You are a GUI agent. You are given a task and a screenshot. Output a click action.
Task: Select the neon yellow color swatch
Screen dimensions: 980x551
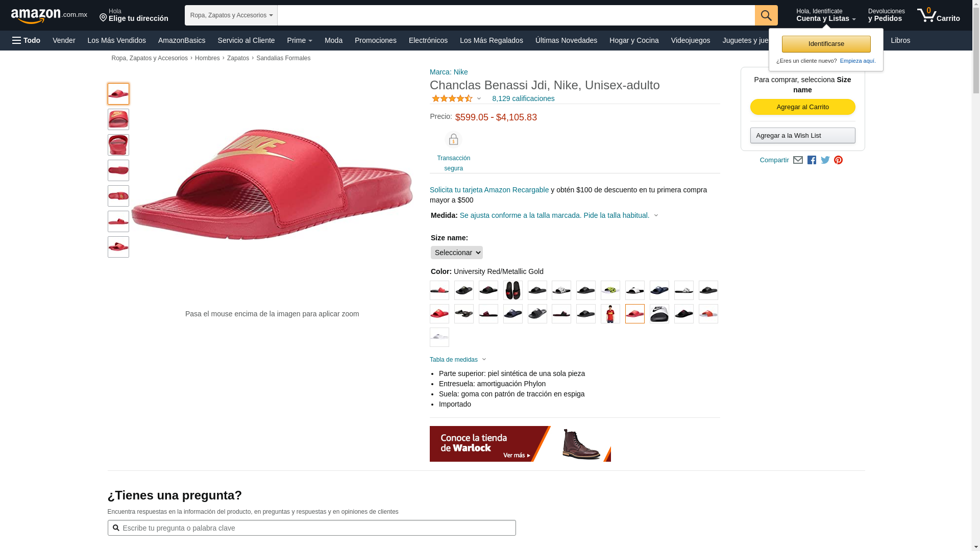click(610, 290)
